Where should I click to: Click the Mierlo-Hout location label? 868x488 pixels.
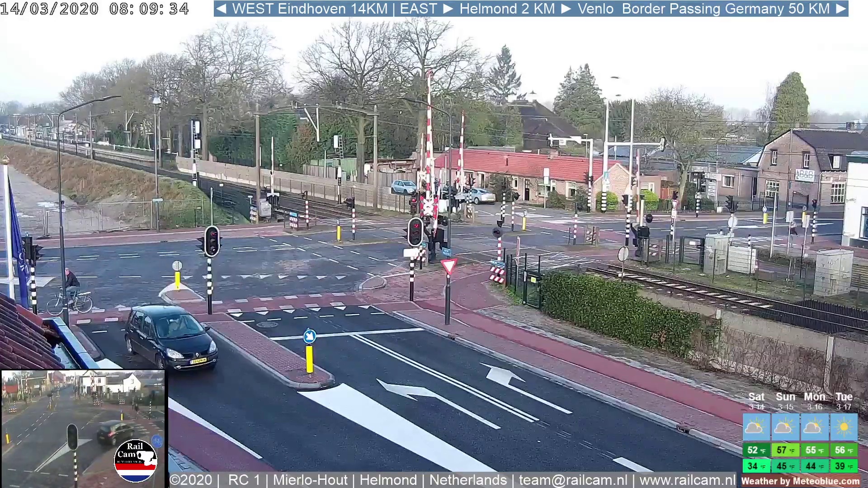310,480
